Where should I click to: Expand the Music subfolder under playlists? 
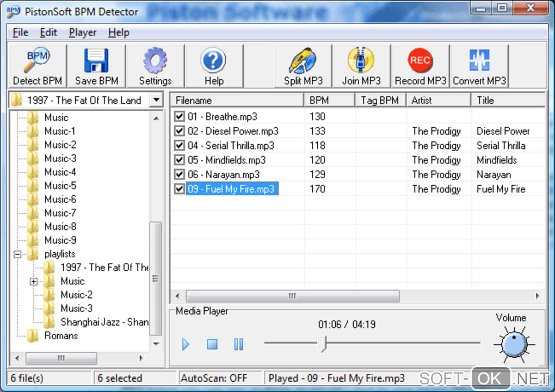[33, 282]
